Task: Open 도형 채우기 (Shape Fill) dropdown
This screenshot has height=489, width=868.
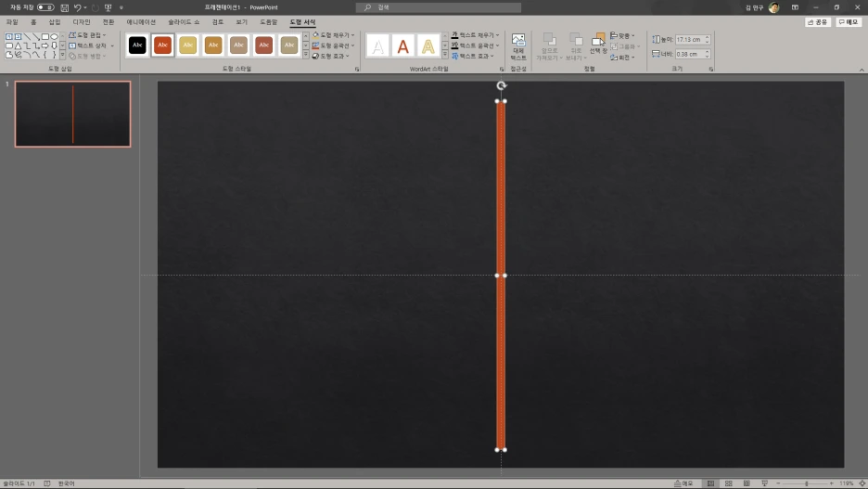Action: [333, 35]
